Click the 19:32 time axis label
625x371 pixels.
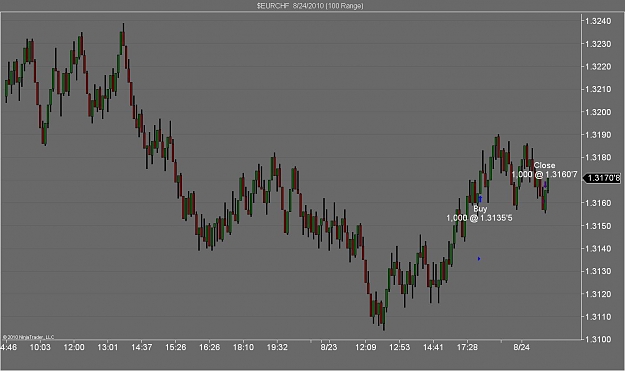(277, 347)
